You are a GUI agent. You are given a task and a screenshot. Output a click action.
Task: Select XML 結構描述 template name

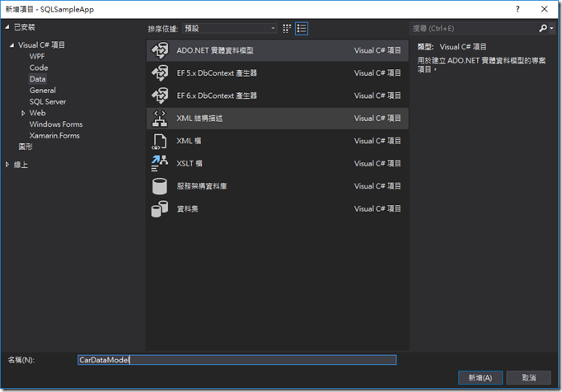pos(199,119)
